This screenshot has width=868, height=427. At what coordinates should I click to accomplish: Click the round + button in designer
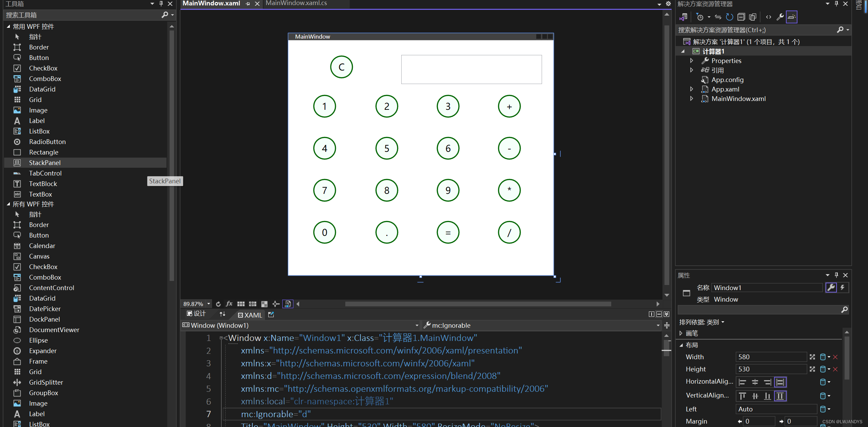(509, 106)
